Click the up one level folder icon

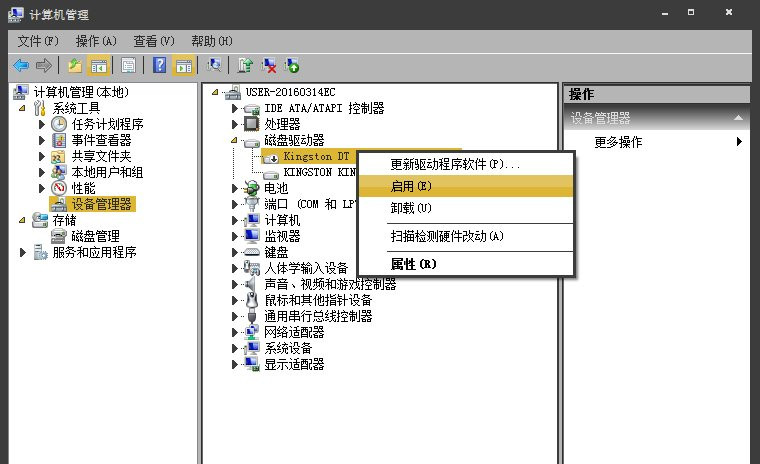point(75,65)
